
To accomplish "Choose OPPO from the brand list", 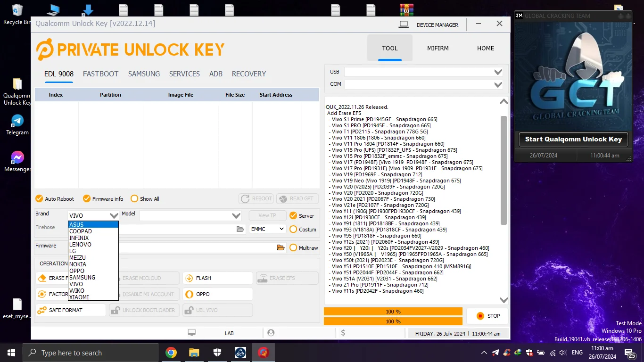I will click(93, 271).
